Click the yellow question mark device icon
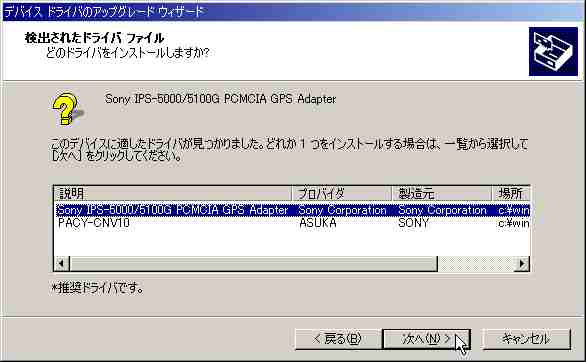586x362 pixels. tap(67, 109)
